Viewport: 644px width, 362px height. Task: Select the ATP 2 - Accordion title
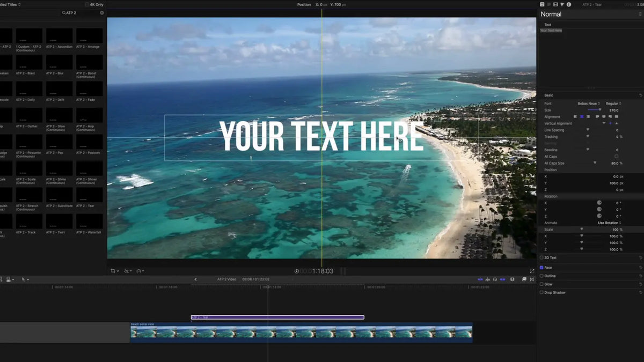tap(59, 38)
